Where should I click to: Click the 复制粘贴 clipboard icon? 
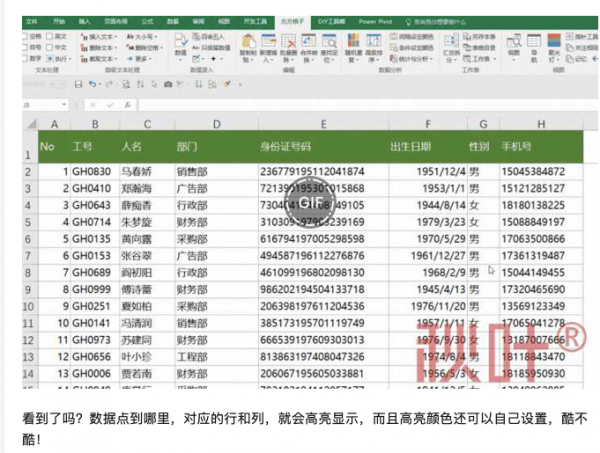[x=248, y=41]
